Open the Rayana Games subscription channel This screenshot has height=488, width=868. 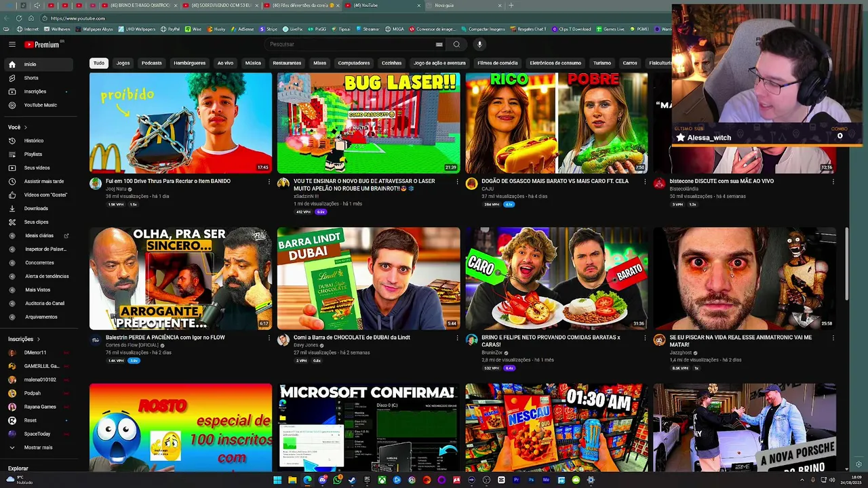pos(38,407)
